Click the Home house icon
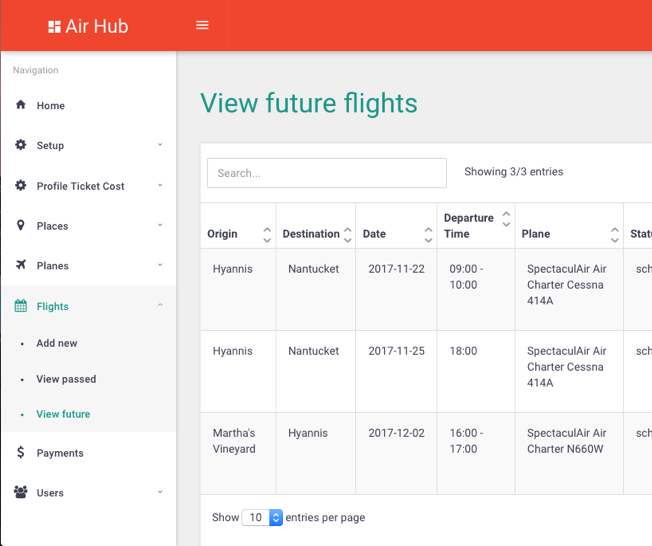Screen dimensions: 652x546 [21, 105]
